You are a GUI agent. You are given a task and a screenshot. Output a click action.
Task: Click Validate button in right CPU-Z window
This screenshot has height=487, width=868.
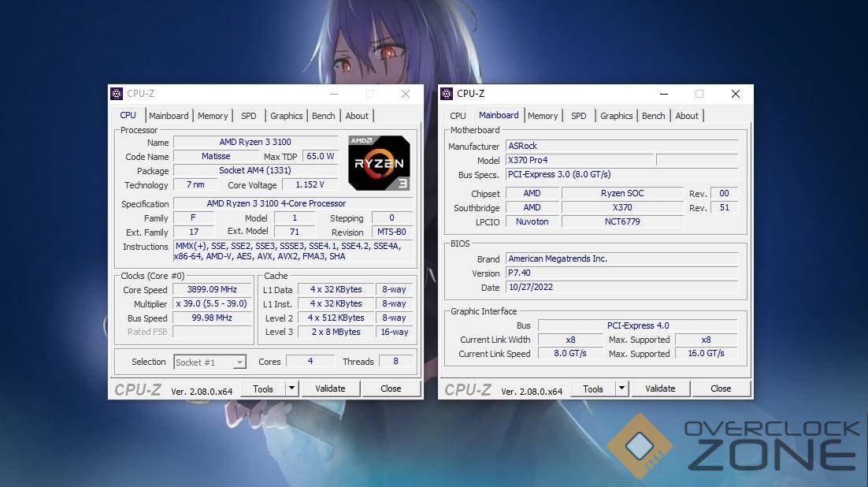tap(660, 389)
